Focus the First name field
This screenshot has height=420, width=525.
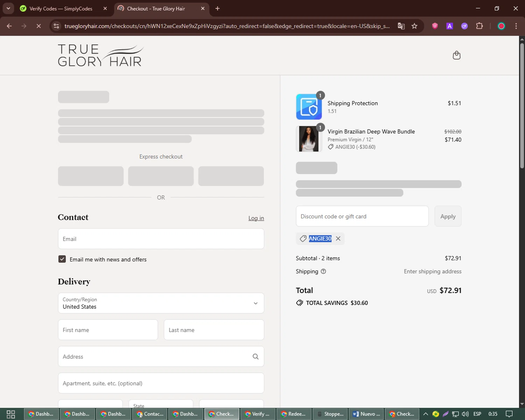coord(108,330)
